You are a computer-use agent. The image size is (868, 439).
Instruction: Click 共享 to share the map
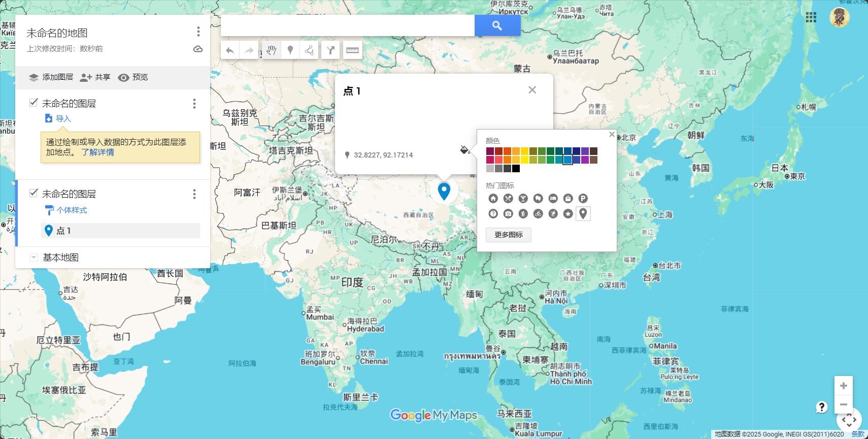click(95, 77)
